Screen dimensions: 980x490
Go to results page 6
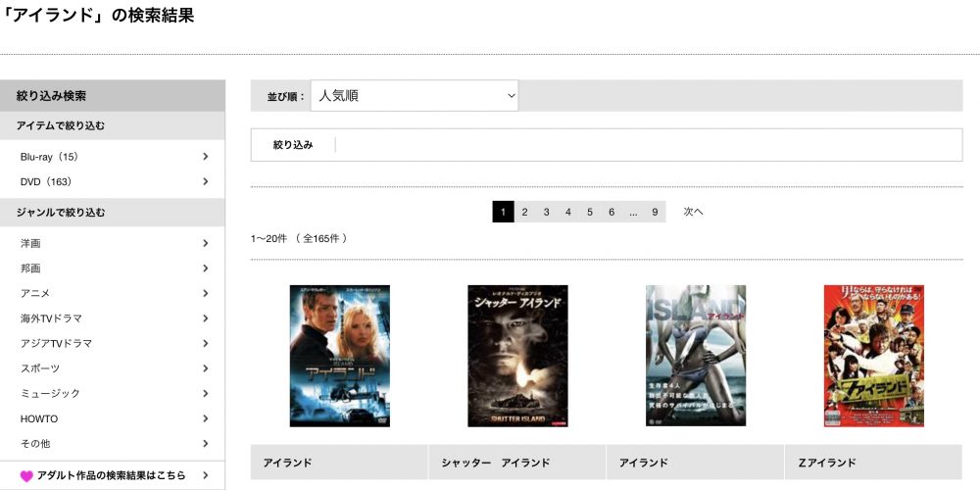(612, 212)
